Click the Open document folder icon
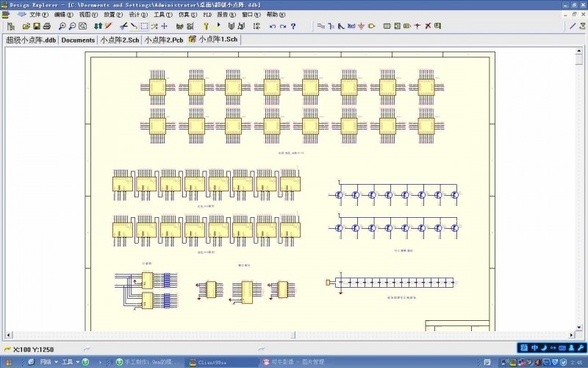The height and width of the screenshot is (368, 588). [26, 26]
